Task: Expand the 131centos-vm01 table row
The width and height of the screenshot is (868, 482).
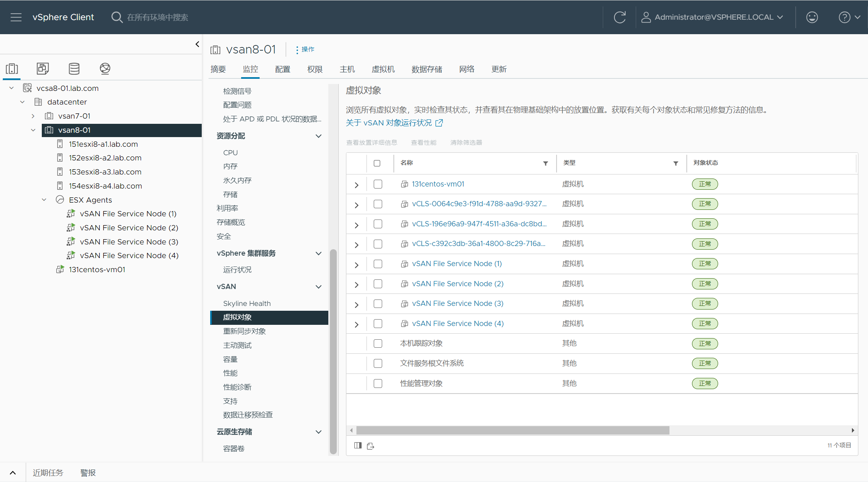Action: point(356,185)
